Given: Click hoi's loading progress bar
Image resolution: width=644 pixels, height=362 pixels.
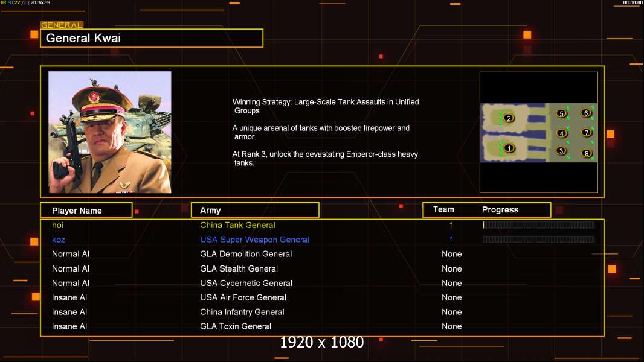Looking at the screenshot, I should click(x=539, y=224).
